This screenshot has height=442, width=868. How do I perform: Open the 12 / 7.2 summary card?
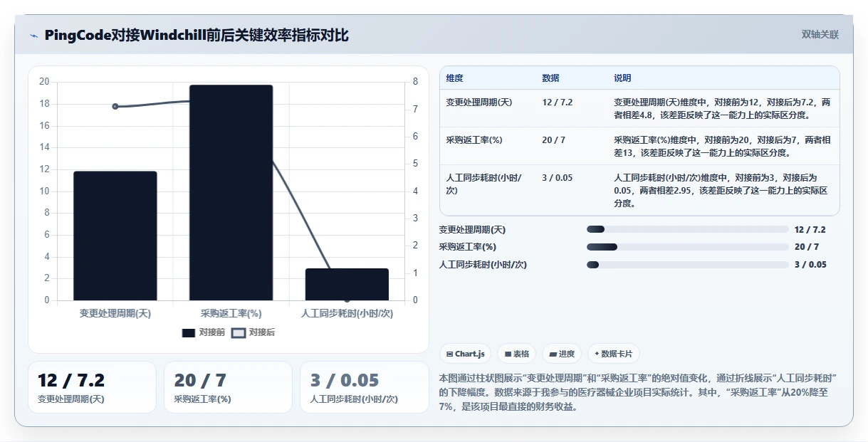point(92,387)
